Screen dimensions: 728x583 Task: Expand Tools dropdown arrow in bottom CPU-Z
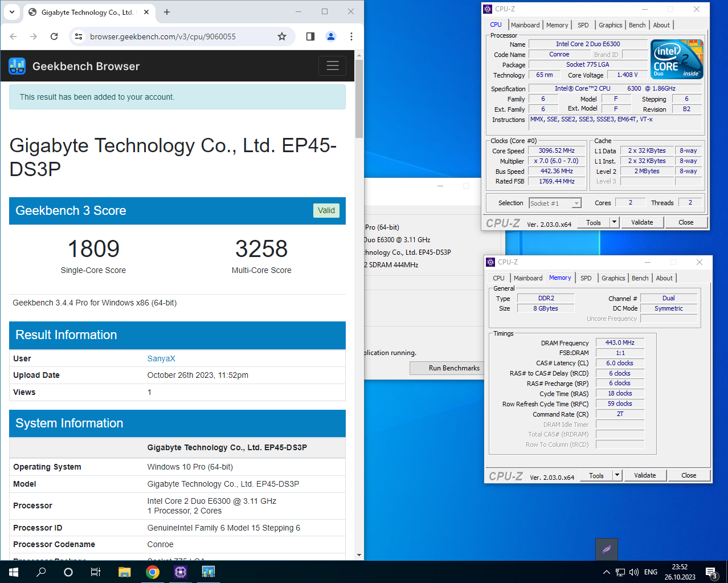coord(617,476)
